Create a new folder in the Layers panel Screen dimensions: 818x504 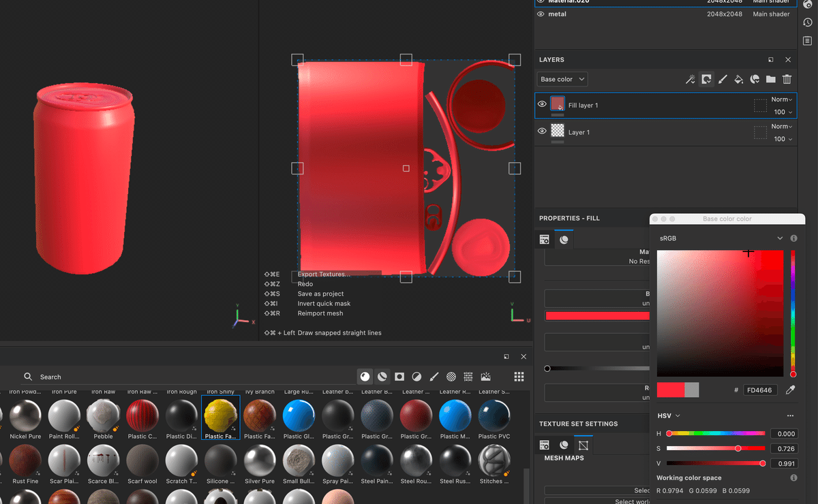770,79
